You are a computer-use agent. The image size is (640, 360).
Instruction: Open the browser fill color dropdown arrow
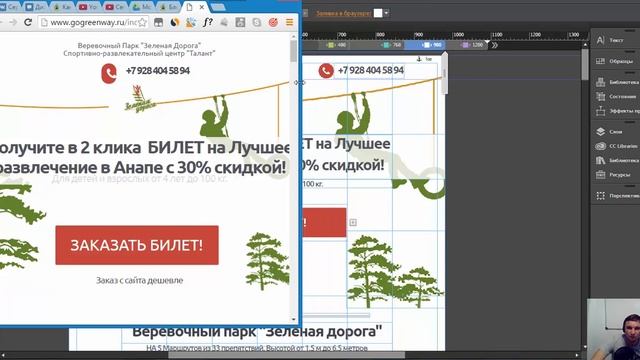tap(386, 13)
